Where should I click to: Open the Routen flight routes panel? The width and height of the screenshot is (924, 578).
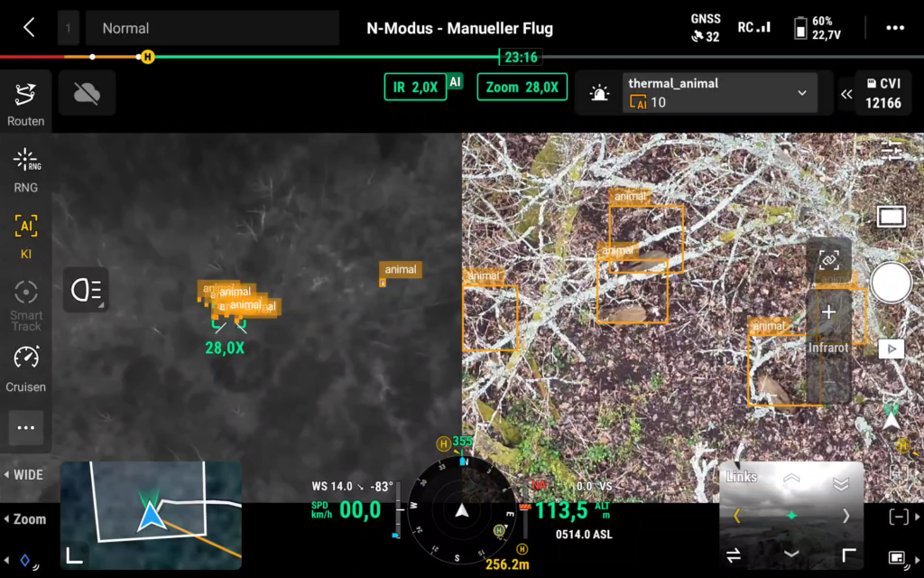click(25, 104)
